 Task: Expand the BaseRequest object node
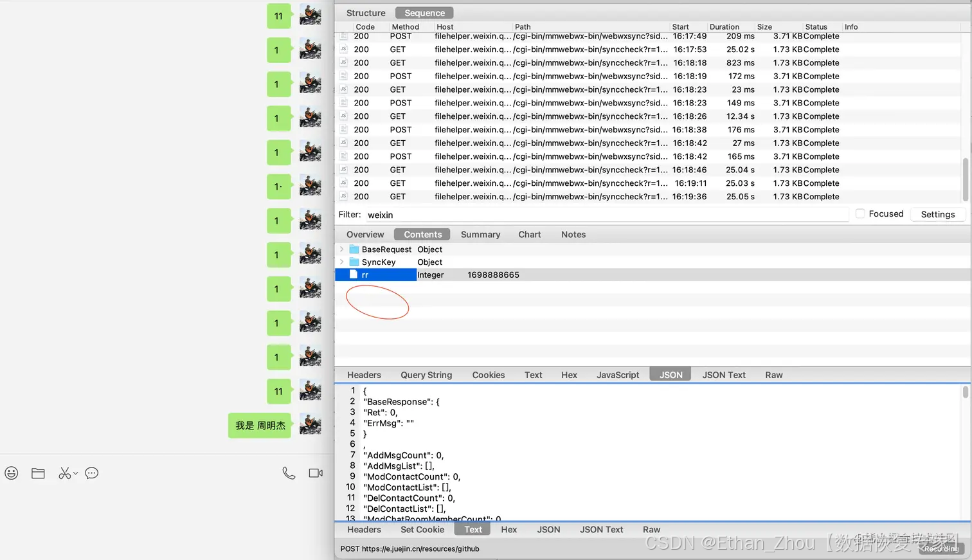tap(341, 249)
